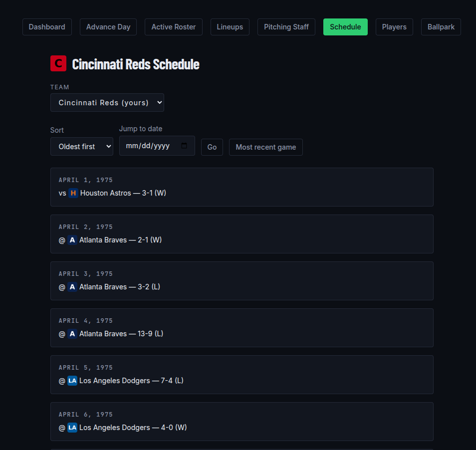Click Houston Astros 3-1 (W) result

coord(123,193)
